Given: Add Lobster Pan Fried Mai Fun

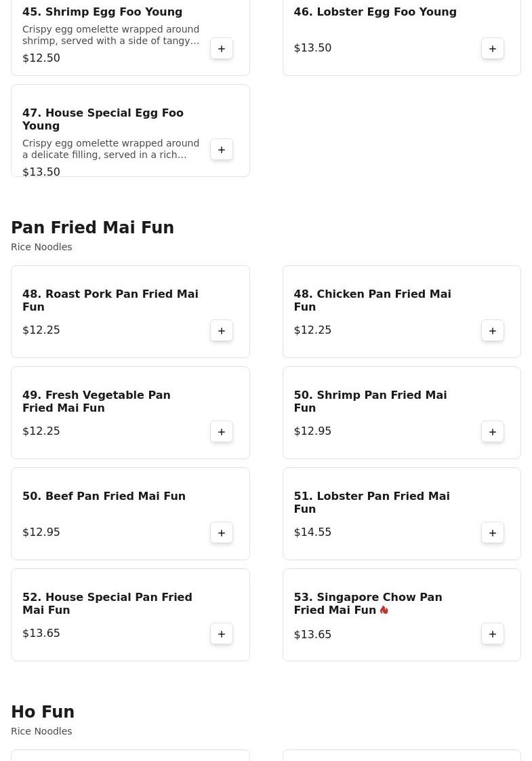Looking at the screenshot, I should 493,533.
